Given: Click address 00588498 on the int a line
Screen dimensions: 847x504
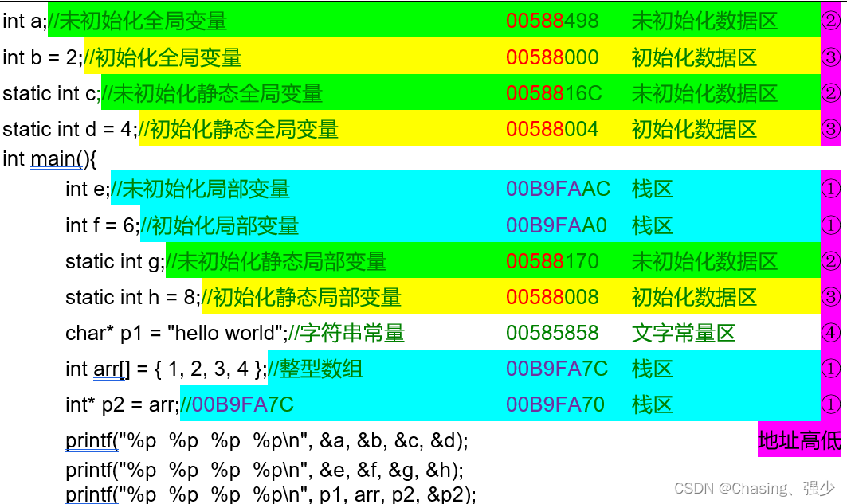Looking at the screenshot, I should pos(553,21).
